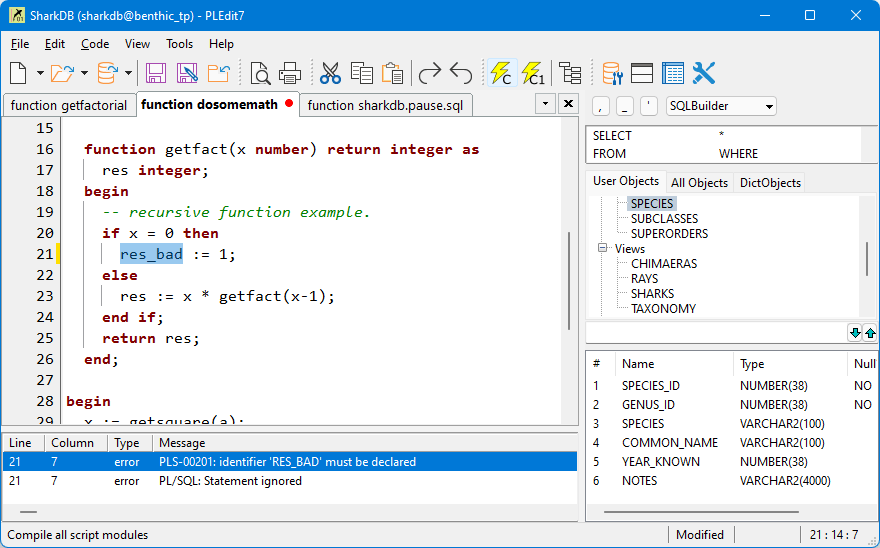Screen dimensions: 880x548
Task: Open the Code menu
Action: [95, 44]
